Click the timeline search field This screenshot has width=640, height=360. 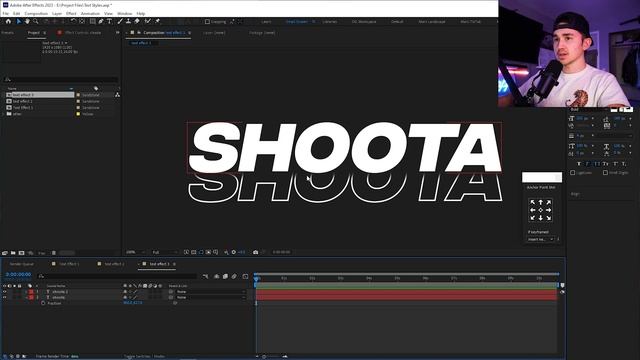118,276
